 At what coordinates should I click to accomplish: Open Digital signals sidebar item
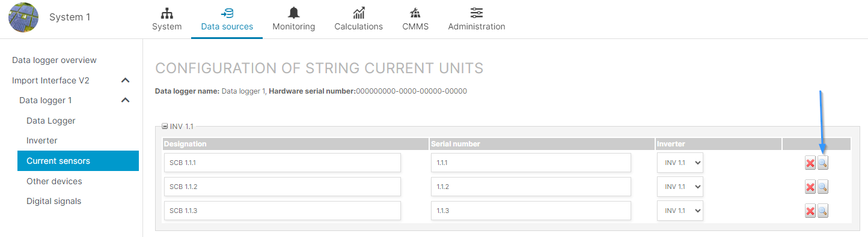(53, 201)
